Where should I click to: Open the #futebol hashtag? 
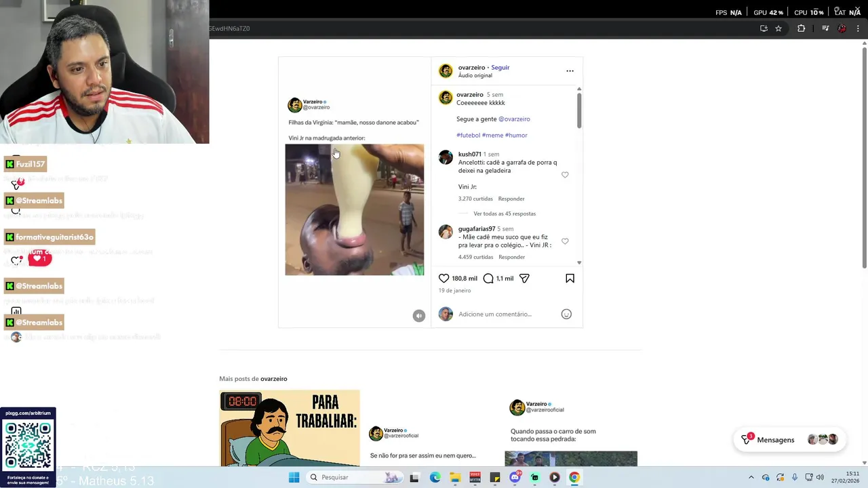coord(468,135)
